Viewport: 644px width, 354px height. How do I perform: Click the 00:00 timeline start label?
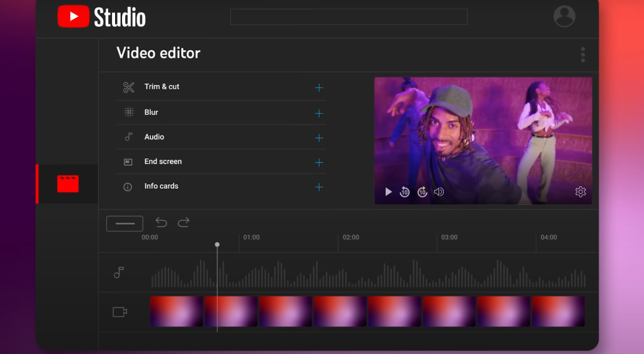[150, 238]
